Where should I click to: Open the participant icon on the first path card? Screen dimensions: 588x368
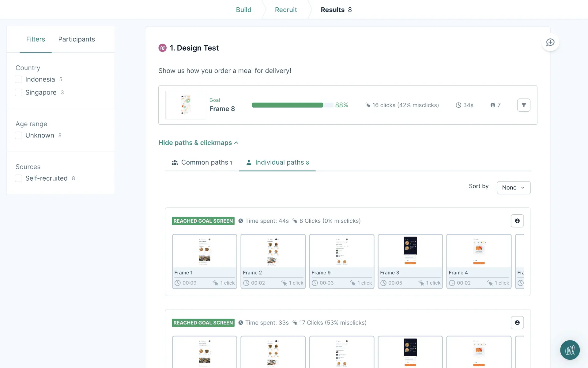pyautogui.click(x=517, y=221)
